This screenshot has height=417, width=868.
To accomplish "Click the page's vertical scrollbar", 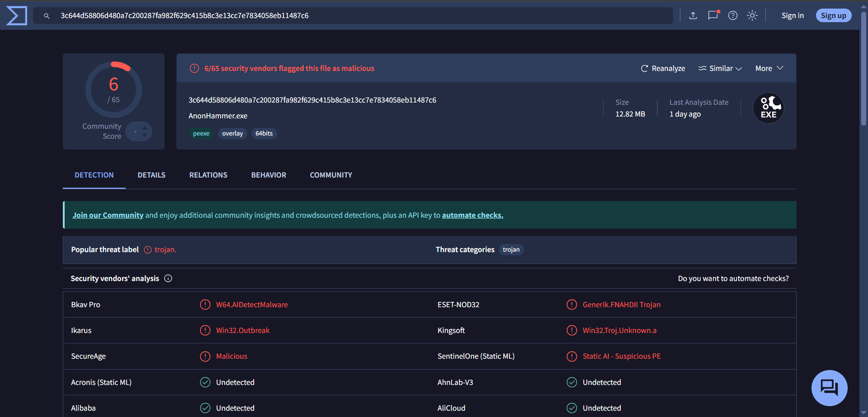I will (x=863, y=68).
